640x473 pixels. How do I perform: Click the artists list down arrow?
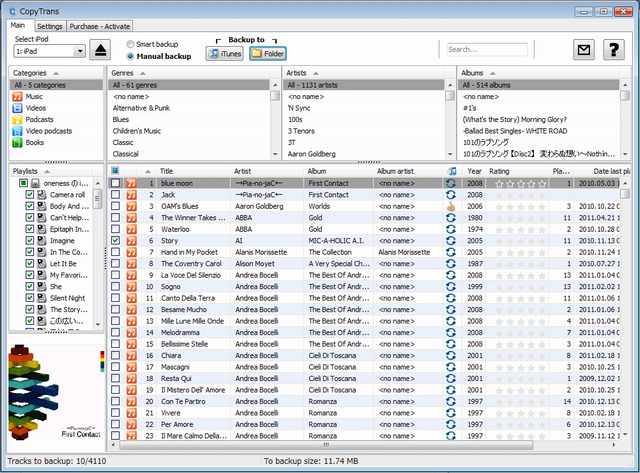450,154
